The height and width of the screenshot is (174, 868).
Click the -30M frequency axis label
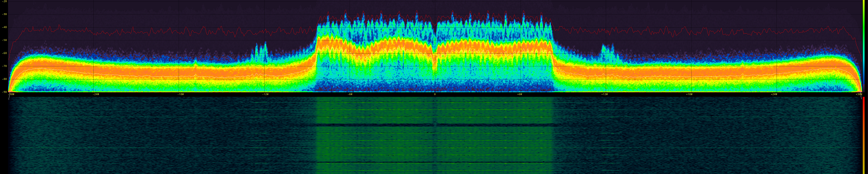(x=11, y=94)
